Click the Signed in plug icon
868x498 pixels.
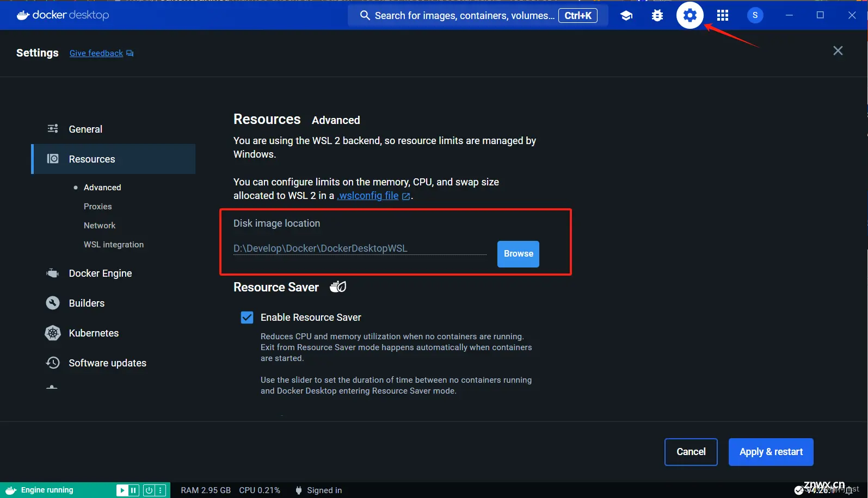tap(298, 490)
